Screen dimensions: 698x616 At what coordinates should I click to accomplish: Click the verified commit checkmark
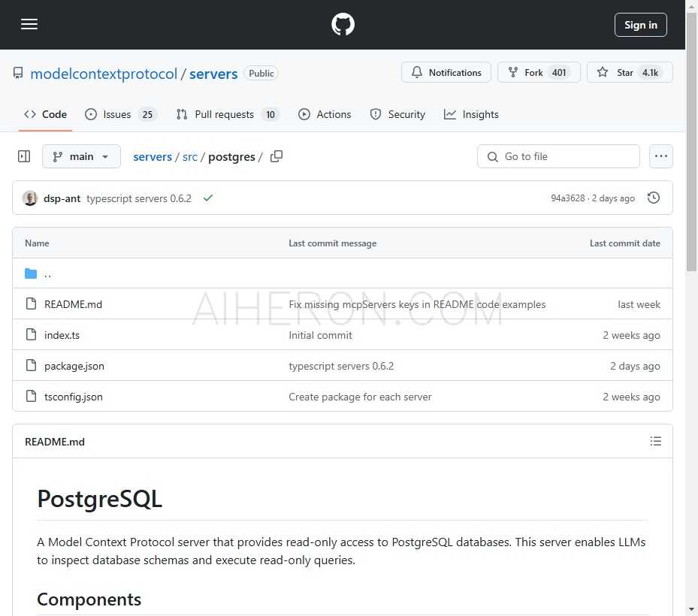coord(208,198)
